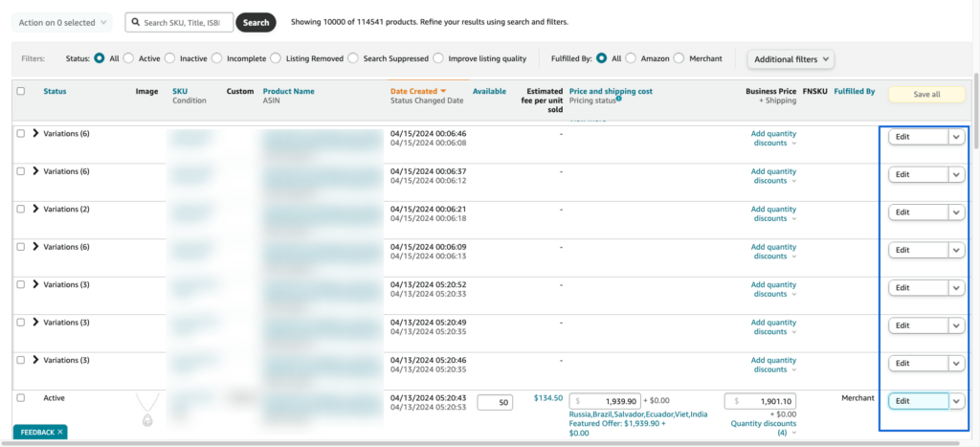Tick the checkbox for the Active merchant row

pos(21,397)
